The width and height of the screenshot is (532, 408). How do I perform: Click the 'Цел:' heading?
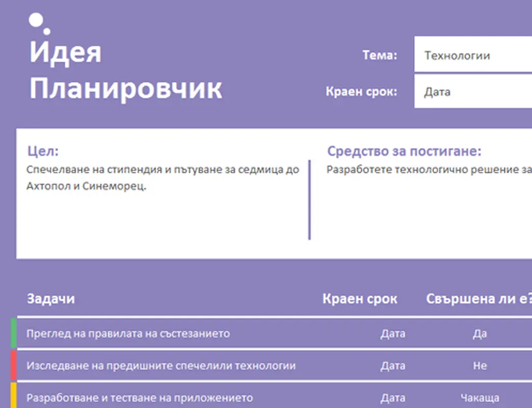pyautogui.click(x=43, y=151)
